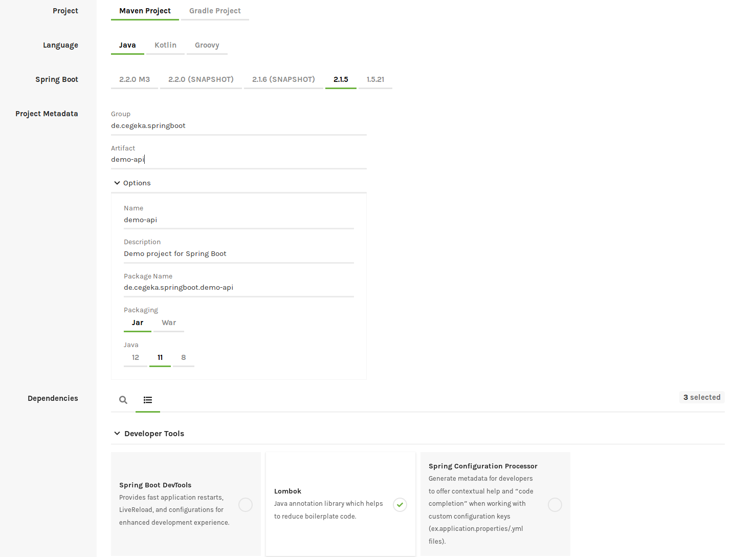
Task: Set packaging to War
Action: pyautogui.click(x=169, y=323)
